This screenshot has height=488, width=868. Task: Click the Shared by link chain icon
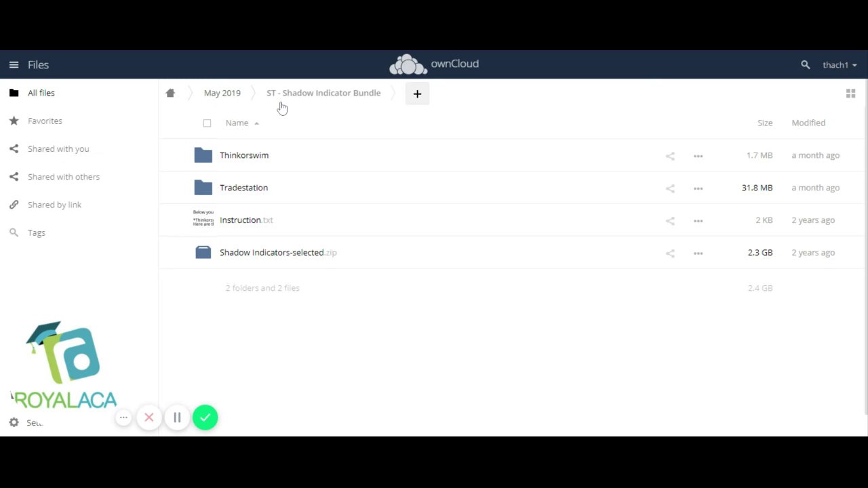click(14, 204)
